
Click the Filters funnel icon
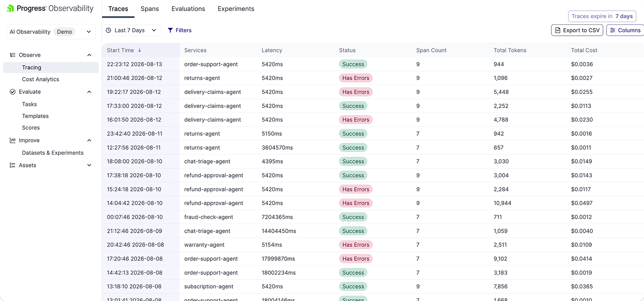tap(170, 30)
